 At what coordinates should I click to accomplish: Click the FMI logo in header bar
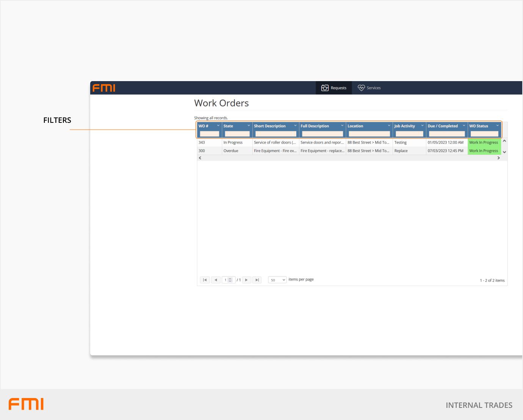[104, 88]
